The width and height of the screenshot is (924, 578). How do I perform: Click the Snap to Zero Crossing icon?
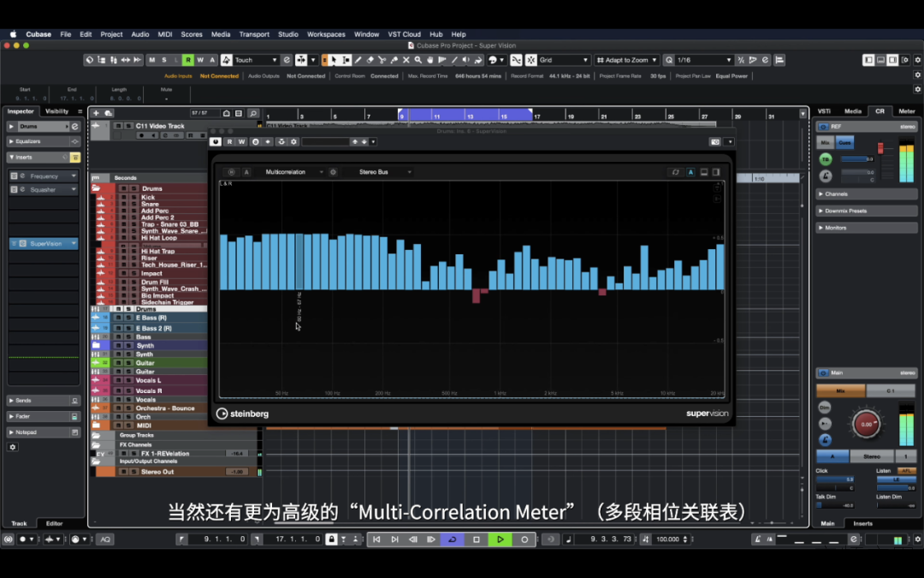516,60
